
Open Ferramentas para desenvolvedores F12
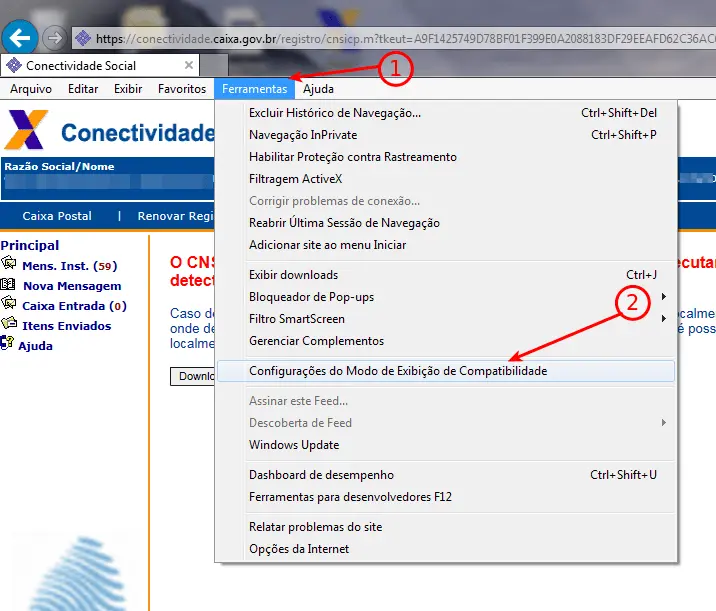446,497
